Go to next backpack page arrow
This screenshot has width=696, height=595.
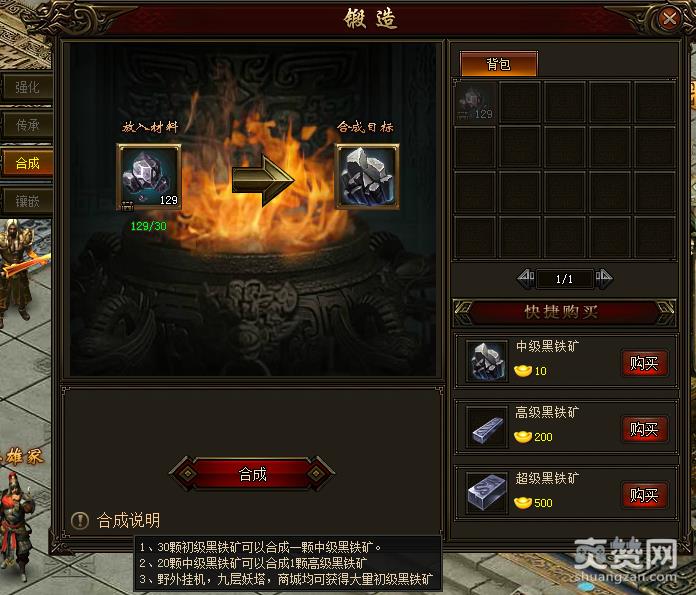click(x=603, y=278)
